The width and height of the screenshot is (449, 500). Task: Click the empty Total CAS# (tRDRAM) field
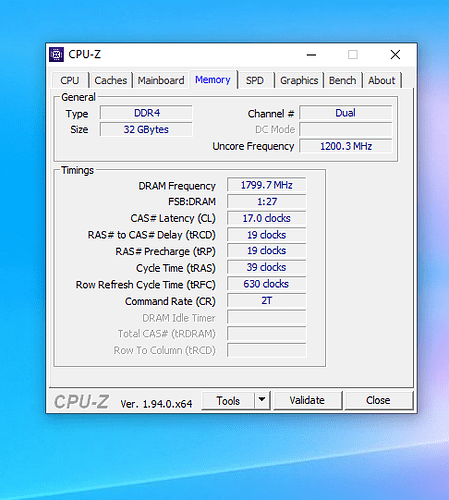pyautogui.click(x=267, y=333)
